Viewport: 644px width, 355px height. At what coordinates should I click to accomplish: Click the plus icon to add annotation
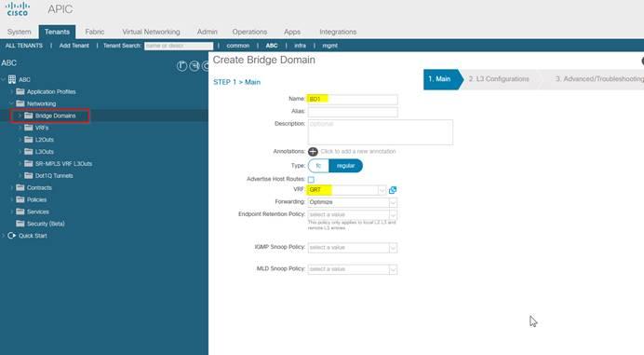[x=313, y=151]
